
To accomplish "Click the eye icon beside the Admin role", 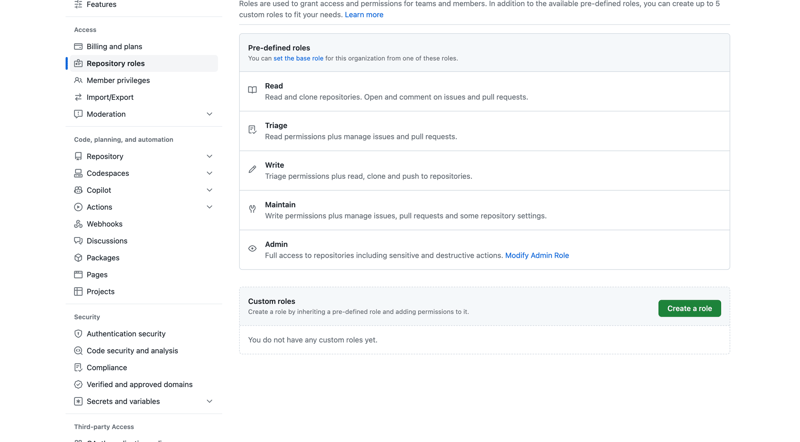I will coord(252,249).
